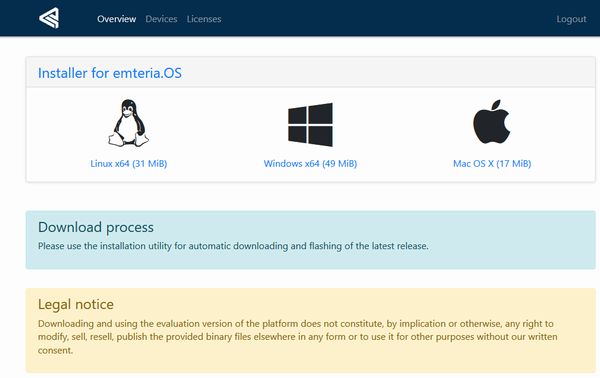
Task: Click the installation utility instruction text
Action: (x=233, y=246)
